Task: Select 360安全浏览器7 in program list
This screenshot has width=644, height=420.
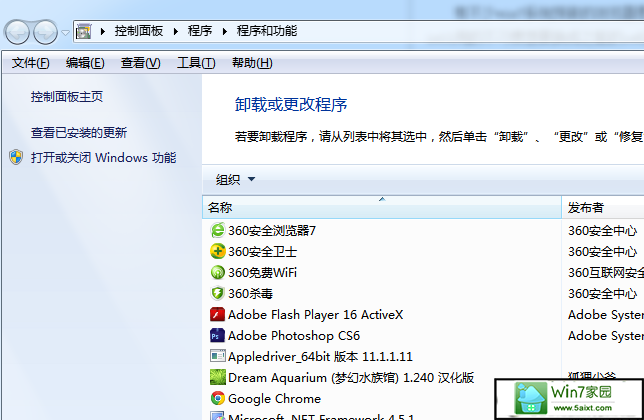Action: [x=272, y=231]
